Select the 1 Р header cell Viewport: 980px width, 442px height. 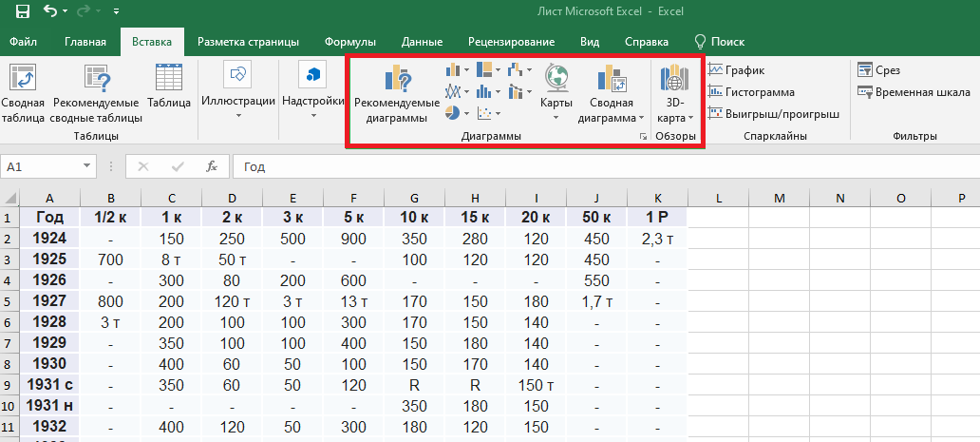(x=657, y=218)
